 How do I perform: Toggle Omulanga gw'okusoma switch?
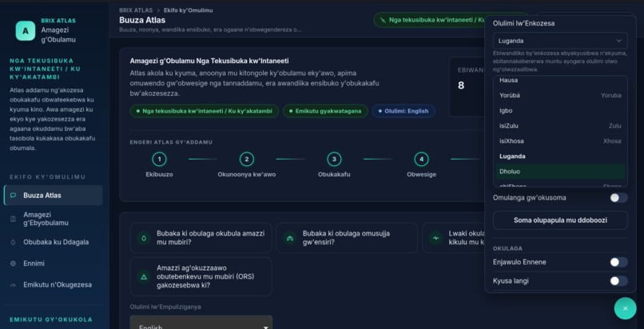(618, 198)
